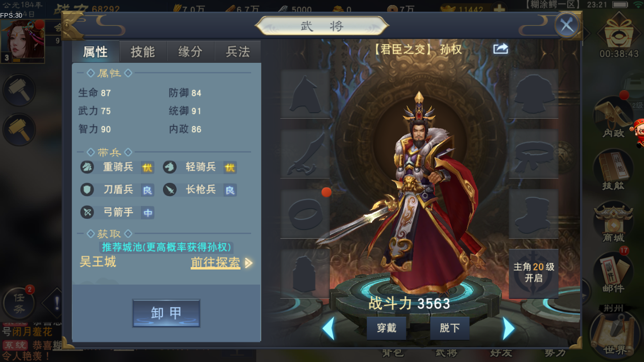This screenshot has height=362, width=644.
Task: Open the 缘分 tab
Action: point(191,52)
